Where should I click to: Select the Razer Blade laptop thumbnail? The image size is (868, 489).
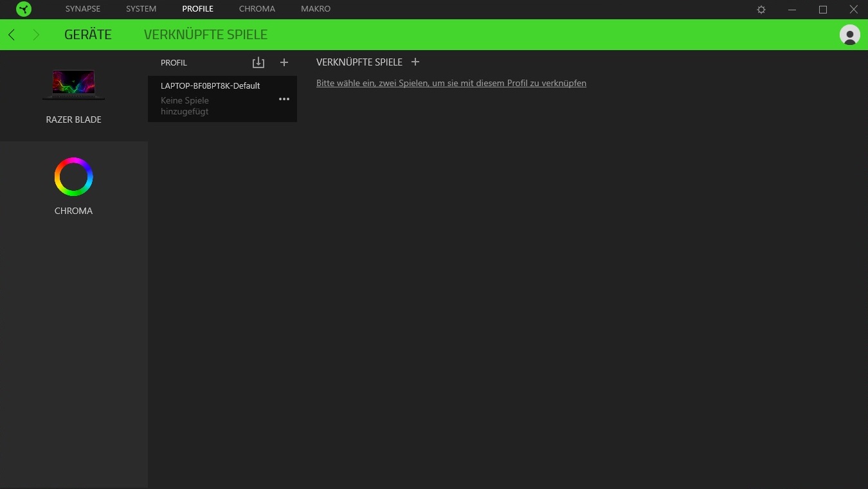coord(73,85)
